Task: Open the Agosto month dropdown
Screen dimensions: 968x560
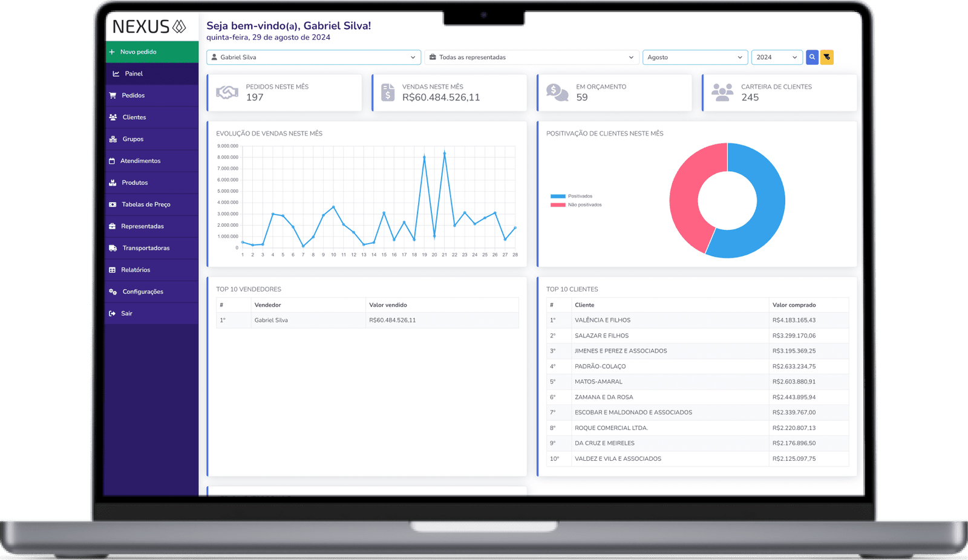Action: (695, 57)
